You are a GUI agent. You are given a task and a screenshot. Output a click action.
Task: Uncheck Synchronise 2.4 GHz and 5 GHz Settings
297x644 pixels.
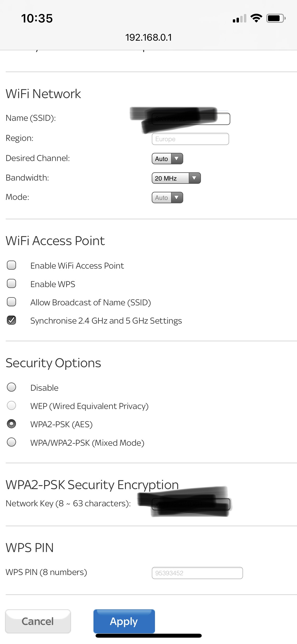coord(11,320)
